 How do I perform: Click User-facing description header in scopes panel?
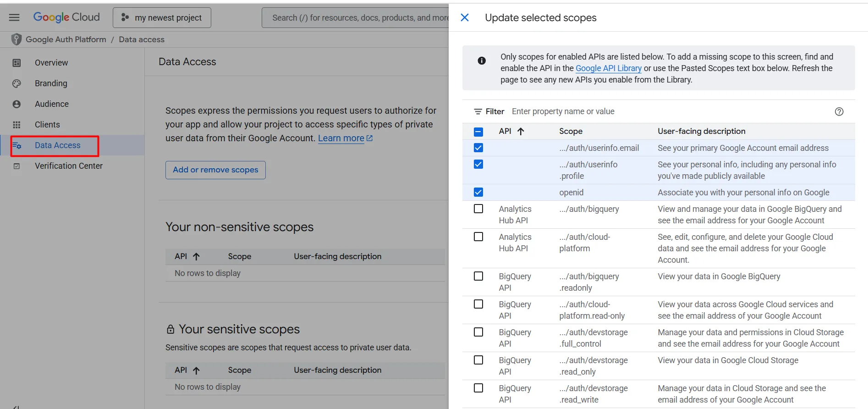click(x=701, y=131)
